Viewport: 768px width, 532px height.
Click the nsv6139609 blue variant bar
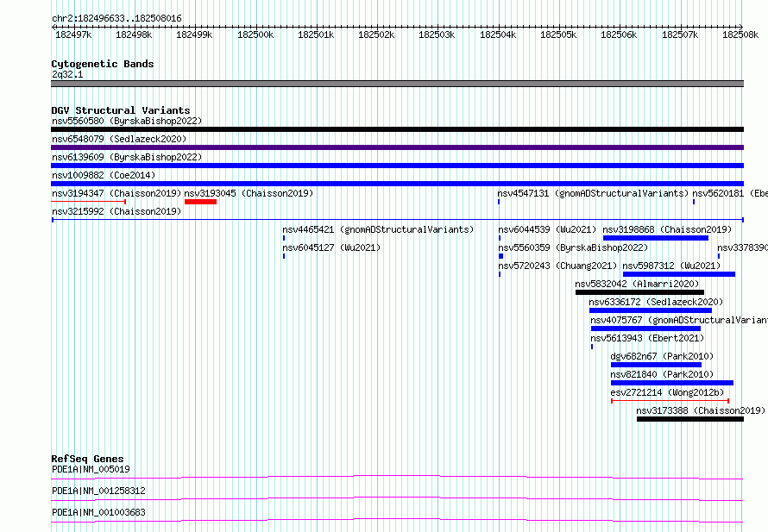(397, 166)
